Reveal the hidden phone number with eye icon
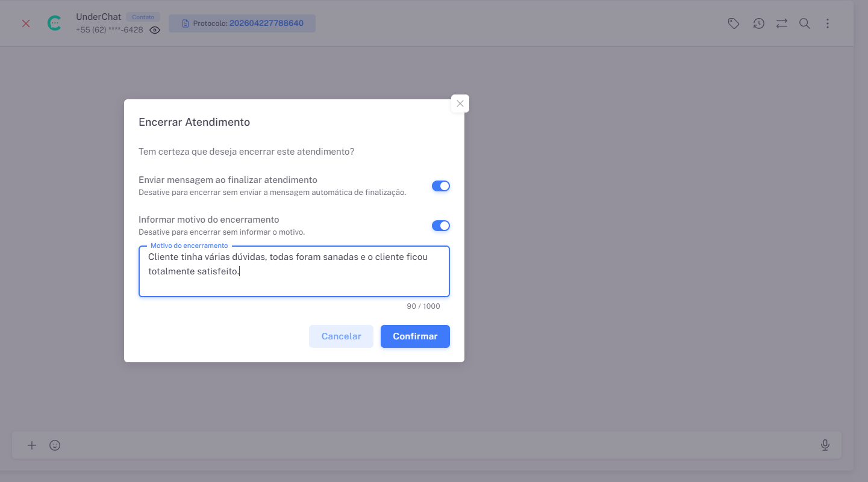 click(x=155, y=30)
